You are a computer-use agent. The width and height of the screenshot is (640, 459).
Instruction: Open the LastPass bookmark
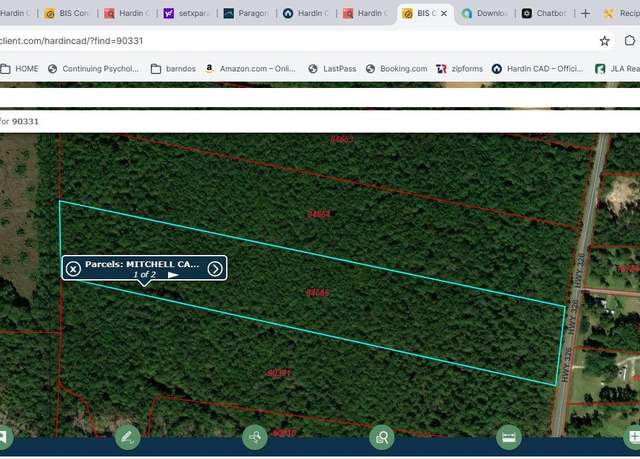(332, 69)
